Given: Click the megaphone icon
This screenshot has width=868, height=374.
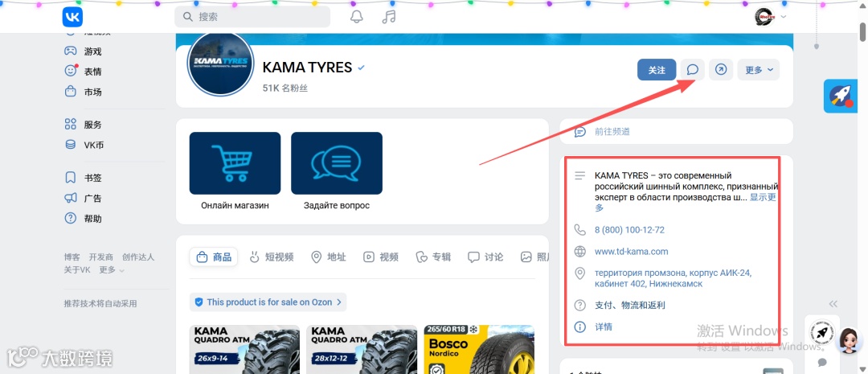Looking at the screenshot, I should 70,198.
